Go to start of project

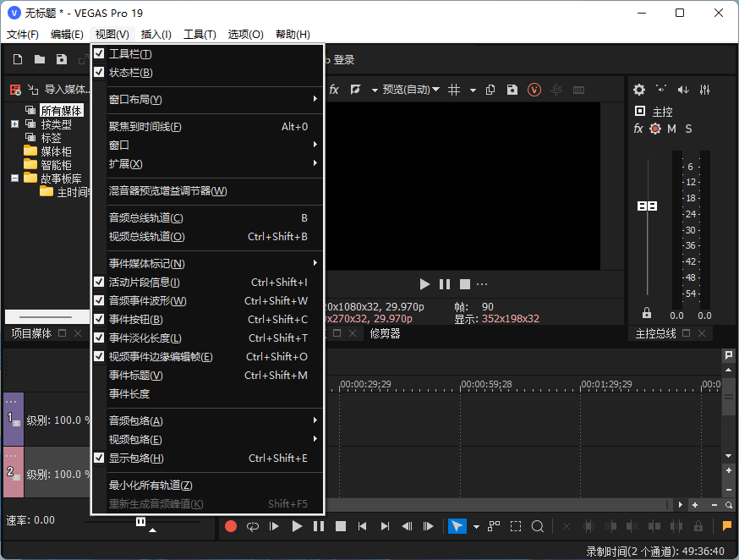pos(362,526)
